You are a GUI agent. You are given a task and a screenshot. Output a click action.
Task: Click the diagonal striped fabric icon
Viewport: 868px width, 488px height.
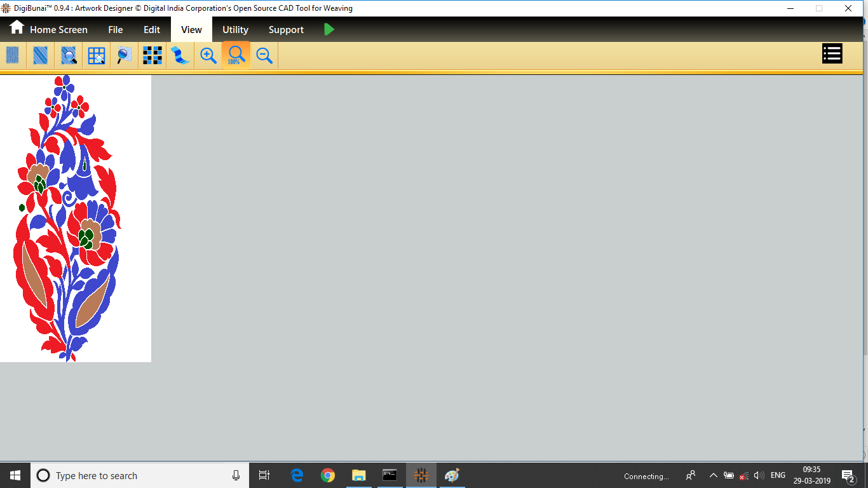(40, 55)
